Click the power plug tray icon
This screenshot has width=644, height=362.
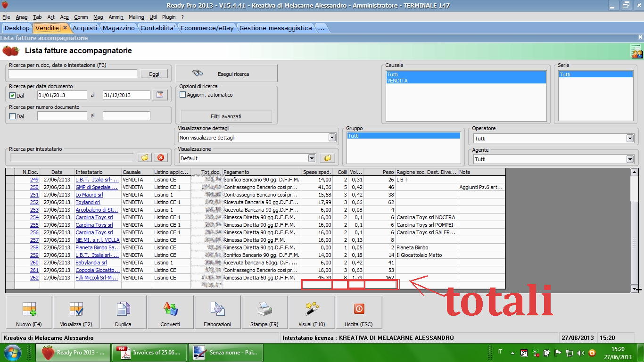click(547, 353)
